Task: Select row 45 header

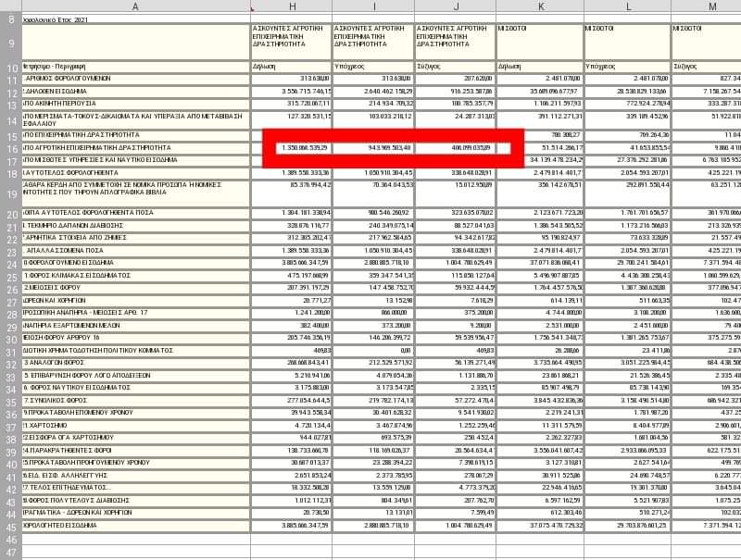Action: (11, 527)
